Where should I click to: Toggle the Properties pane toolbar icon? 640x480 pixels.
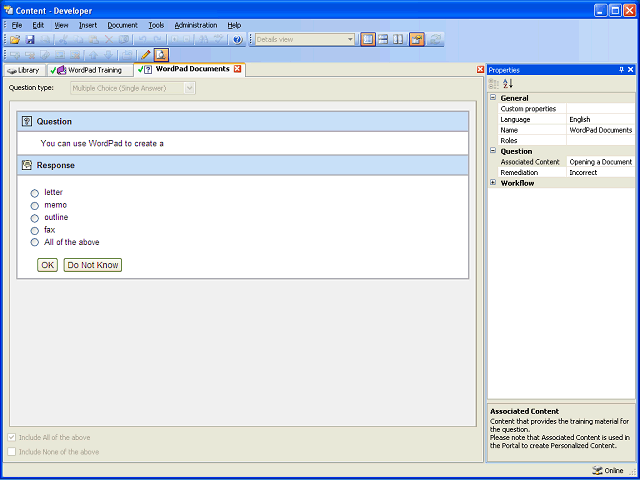click(x=417, y=40)
